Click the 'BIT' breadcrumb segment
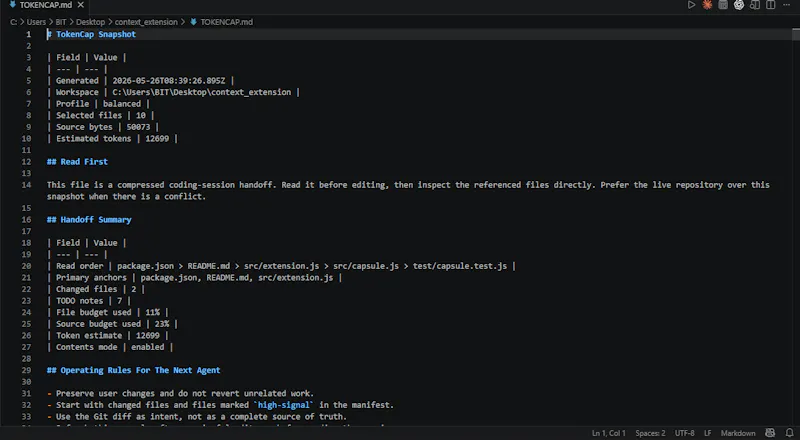The height and width of the screenshot is (440, 800). 61,22
